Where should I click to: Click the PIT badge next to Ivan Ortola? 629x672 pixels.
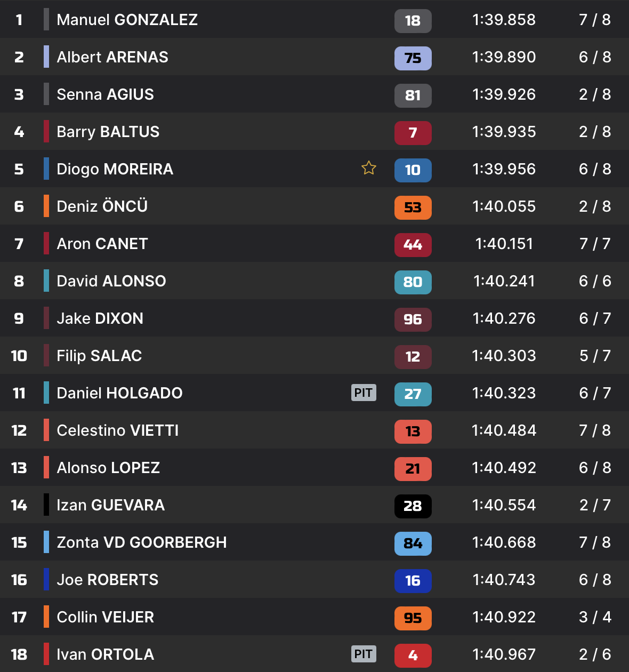(x=364, y=654)
